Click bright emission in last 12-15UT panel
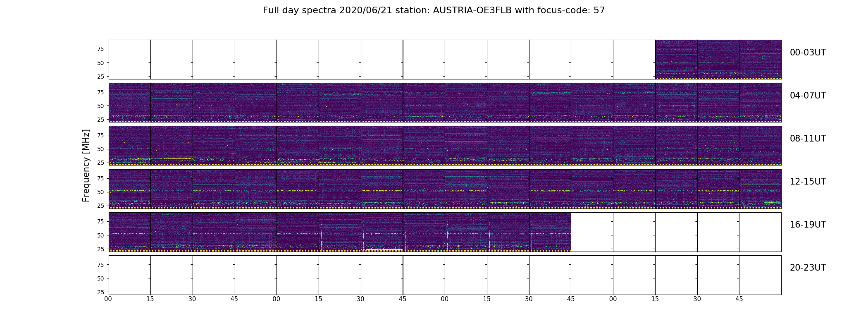This screenshot has height=331, width=868. [772, 202]
